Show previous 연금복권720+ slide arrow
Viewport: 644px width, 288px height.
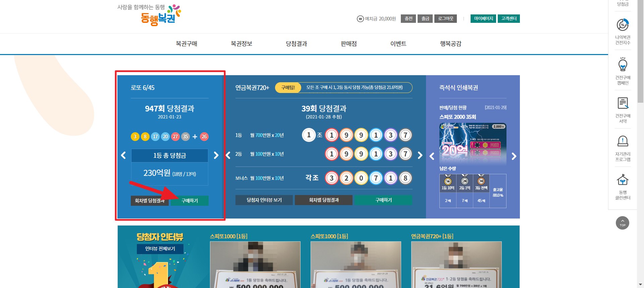[228, 155]
